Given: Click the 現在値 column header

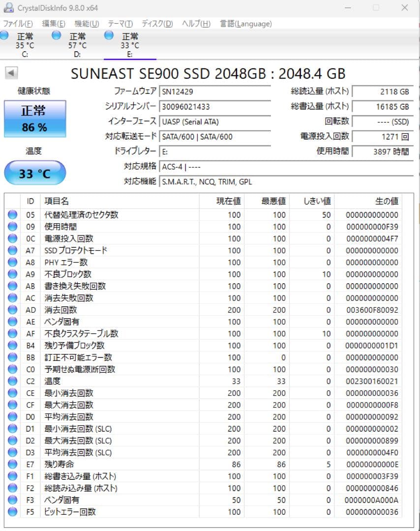Looking at the screenshot, I should click(x=222, y=201).
